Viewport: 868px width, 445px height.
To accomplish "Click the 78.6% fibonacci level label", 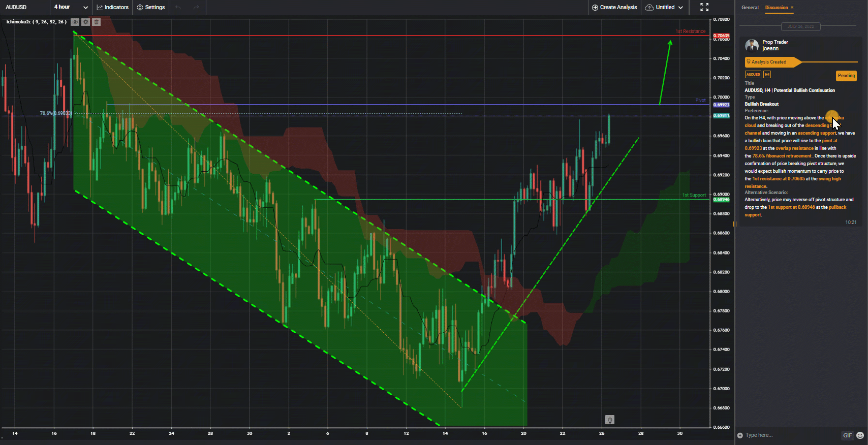I will pyautogui.click(x=55, y=113).
